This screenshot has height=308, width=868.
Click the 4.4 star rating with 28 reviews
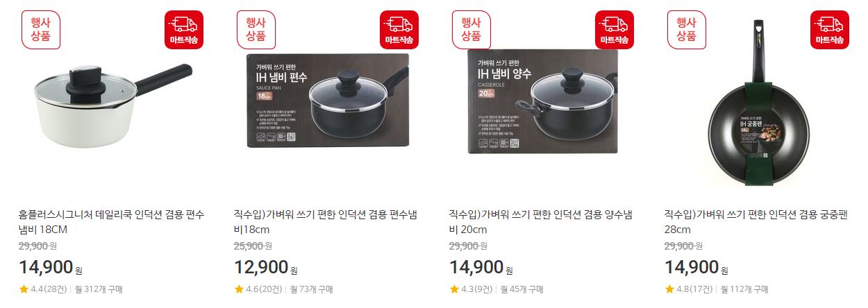click(x=42, y=289)
